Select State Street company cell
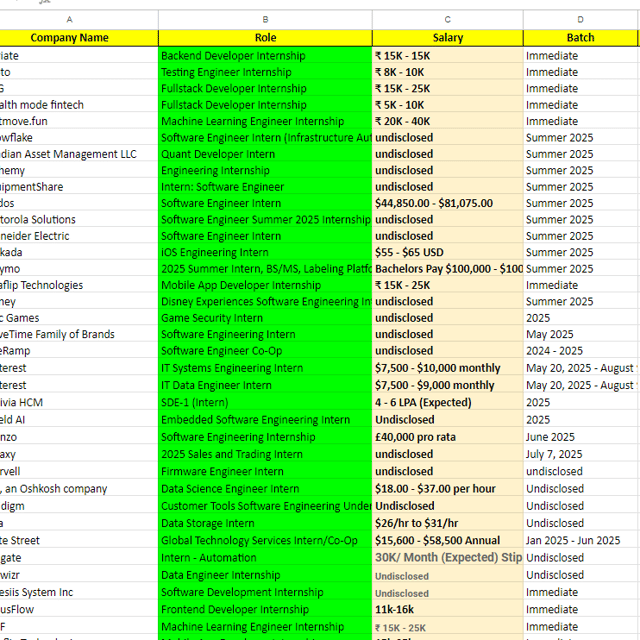640x640 pixels. click(x=79, y=540)
